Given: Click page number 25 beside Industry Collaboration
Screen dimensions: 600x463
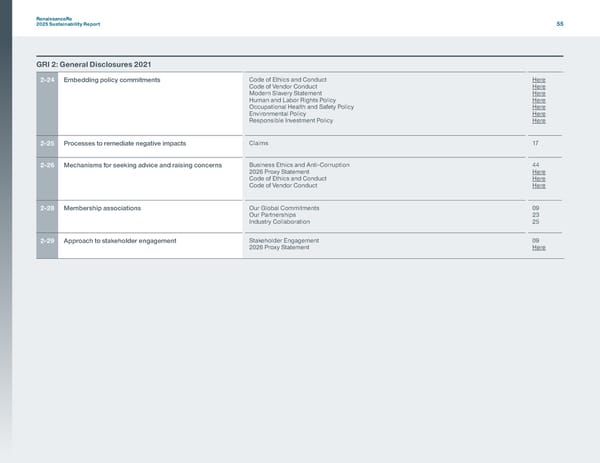Looking at the screenshot, I should point(536,222).
